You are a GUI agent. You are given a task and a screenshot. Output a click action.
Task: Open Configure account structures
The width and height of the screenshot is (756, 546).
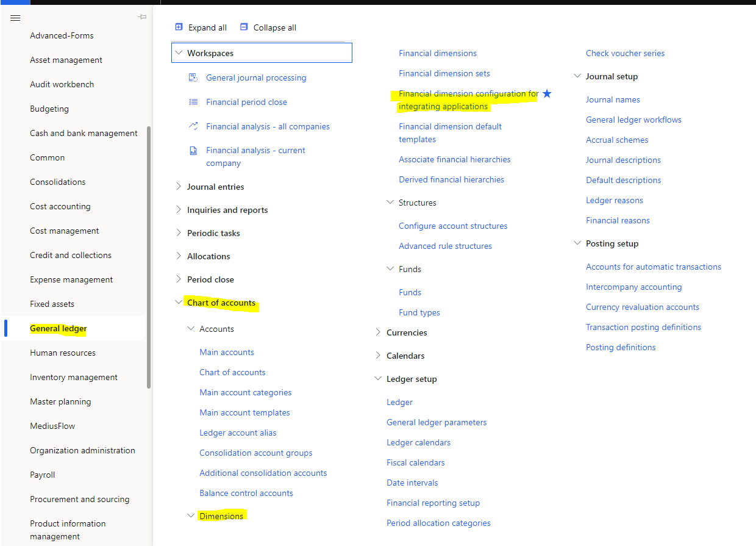(453, 226)
